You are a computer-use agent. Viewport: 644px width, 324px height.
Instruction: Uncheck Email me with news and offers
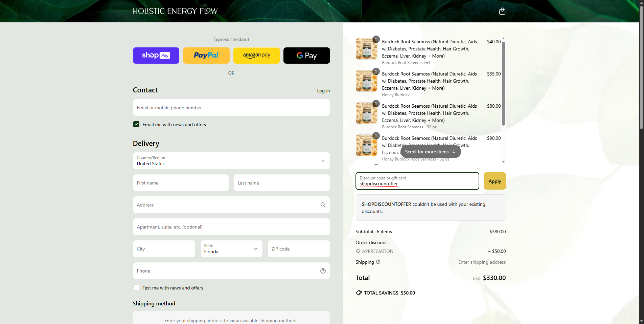click(136, 124)
